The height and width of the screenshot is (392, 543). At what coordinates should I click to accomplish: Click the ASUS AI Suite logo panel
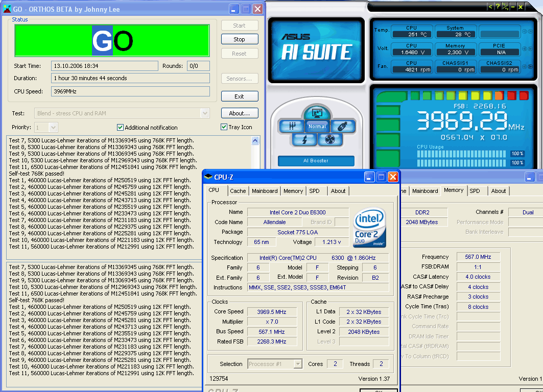(x=316, y=50)
